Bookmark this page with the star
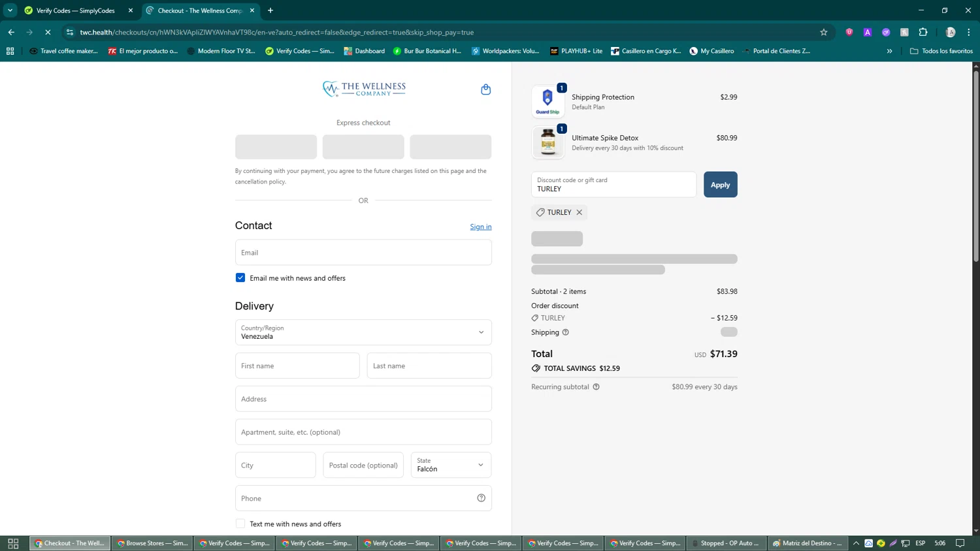The width and height of the screenshot is (980, 551). coord(823,32)
